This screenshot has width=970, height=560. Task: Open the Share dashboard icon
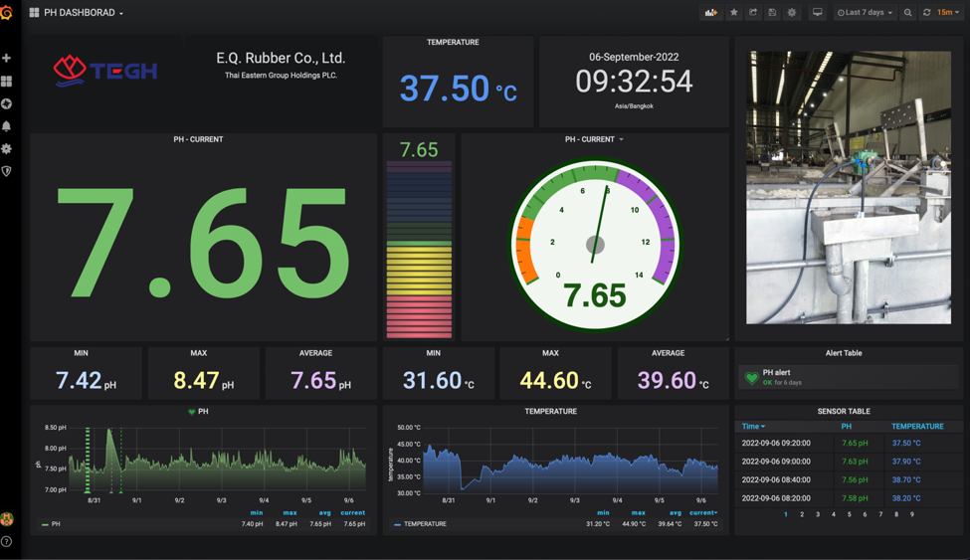click(753, 13)
